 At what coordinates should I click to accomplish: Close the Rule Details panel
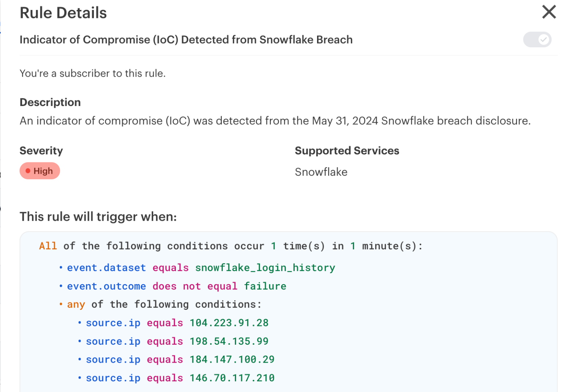pyautogui.click(x=549, y=12)
